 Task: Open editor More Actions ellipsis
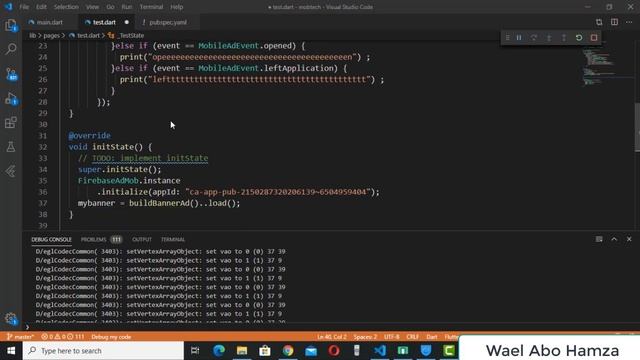point(629,22)
